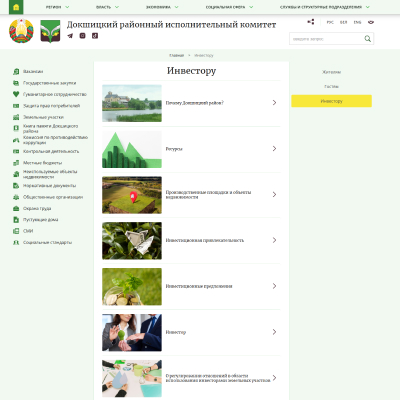Click the paper airplane money thumbnail
This screenshot has height=400, width=400.
click(132, 241)
